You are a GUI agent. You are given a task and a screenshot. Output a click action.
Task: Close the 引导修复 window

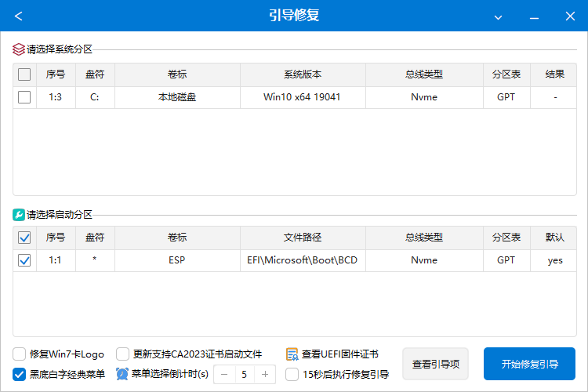pos(570,16)
